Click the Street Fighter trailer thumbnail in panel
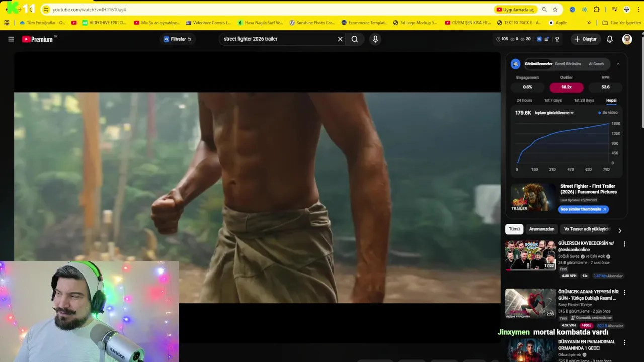This screenshot has height=362, width=644. (533, 197)
